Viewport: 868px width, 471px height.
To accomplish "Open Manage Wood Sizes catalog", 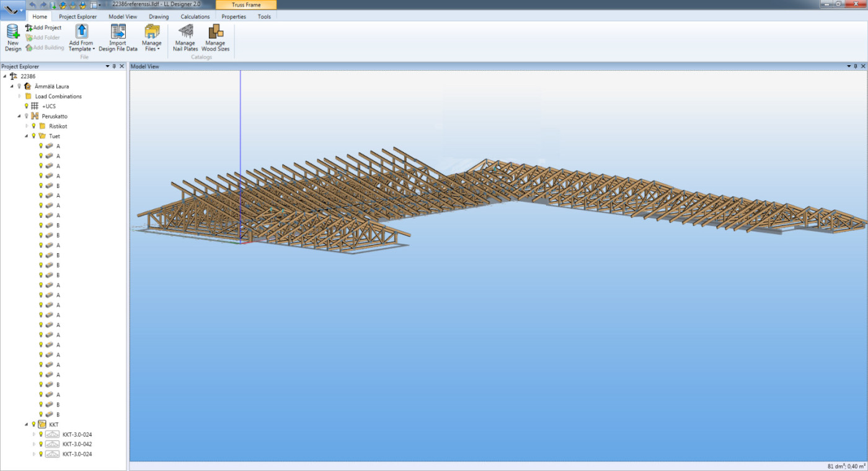I will [x=215, y=32].
